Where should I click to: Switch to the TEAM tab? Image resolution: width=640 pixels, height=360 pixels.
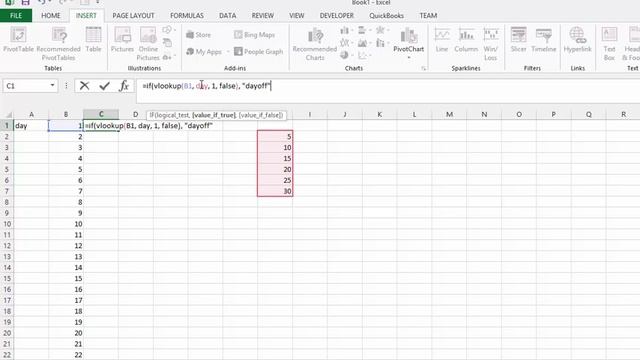pos(428,16)
